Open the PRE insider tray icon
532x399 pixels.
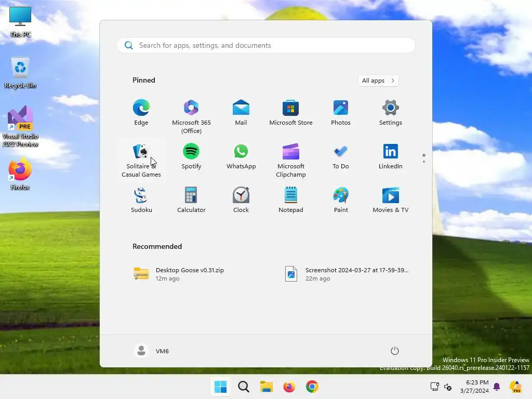point(516,387)
